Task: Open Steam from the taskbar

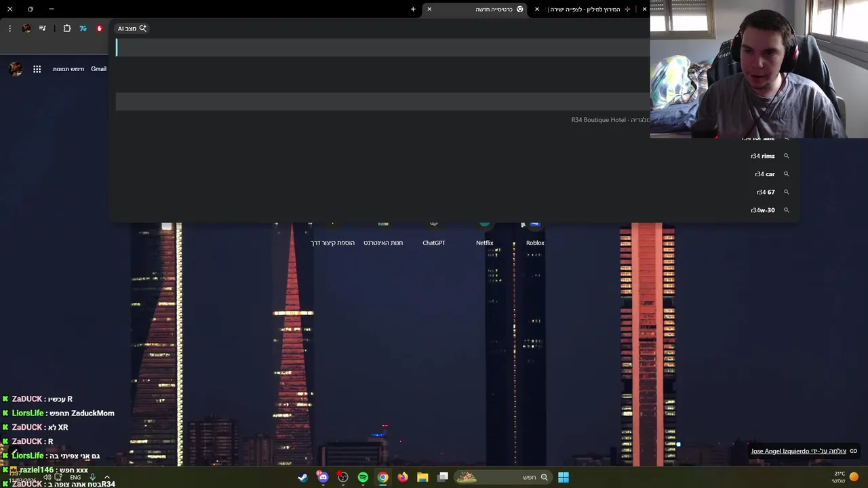Action: (x=303, y=477)
